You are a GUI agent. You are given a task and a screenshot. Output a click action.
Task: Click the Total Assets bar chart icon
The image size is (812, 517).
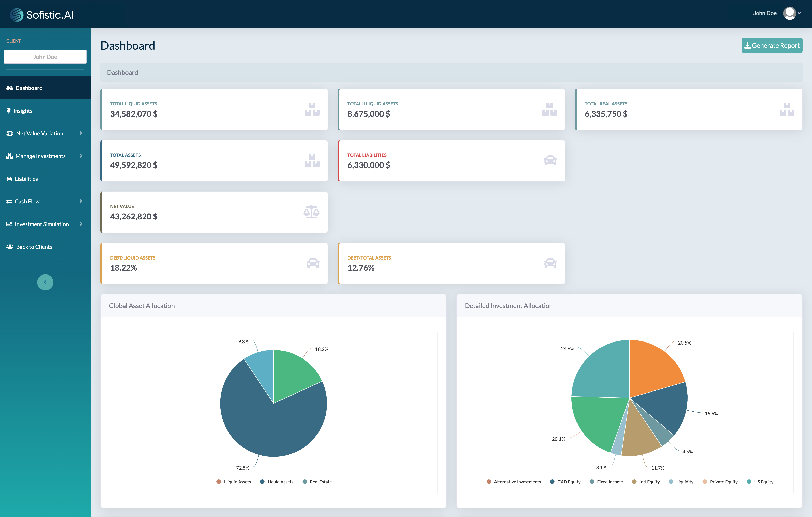pyautogui.click(x=312, y=160)
